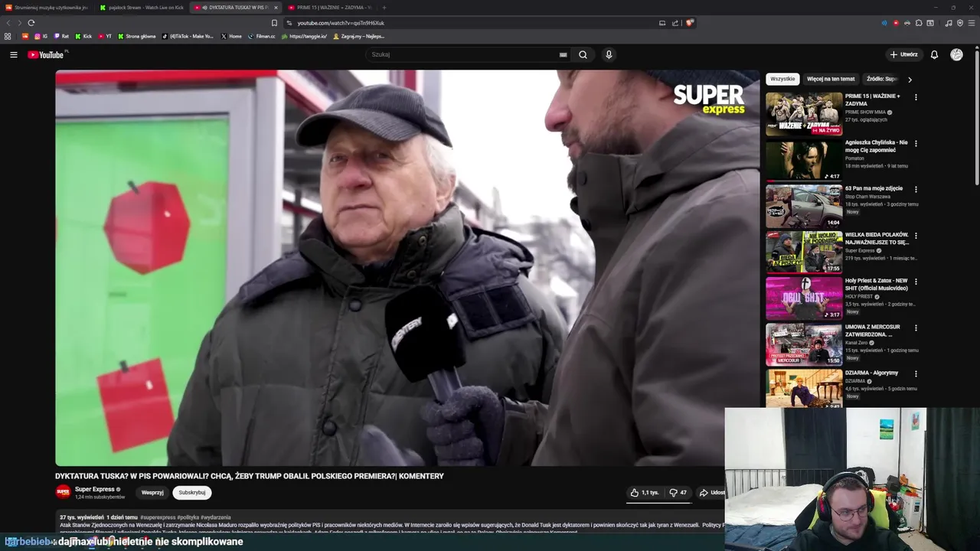Go to the YouTube home logo
980x551 pixels.
tap(47, 54)
